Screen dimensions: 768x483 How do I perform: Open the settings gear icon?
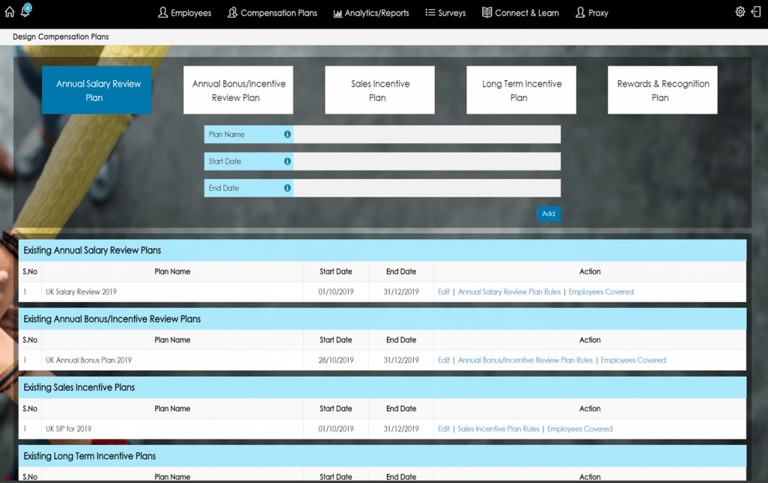click(x=740, y=12)
